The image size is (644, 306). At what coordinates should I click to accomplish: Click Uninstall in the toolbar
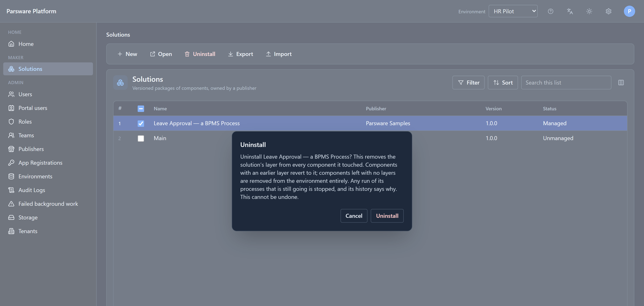pyautogui.click(x=200, y=54)
